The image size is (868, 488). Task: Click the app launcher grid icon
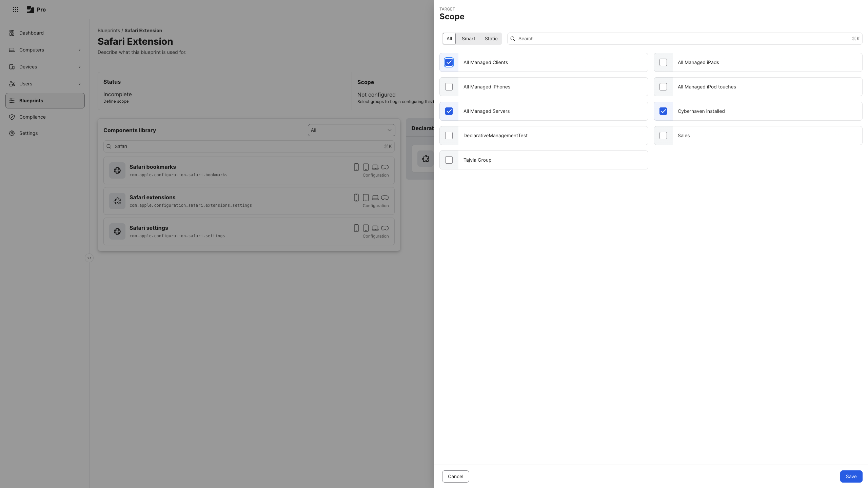pyautogui.click(x=15, y=9)
